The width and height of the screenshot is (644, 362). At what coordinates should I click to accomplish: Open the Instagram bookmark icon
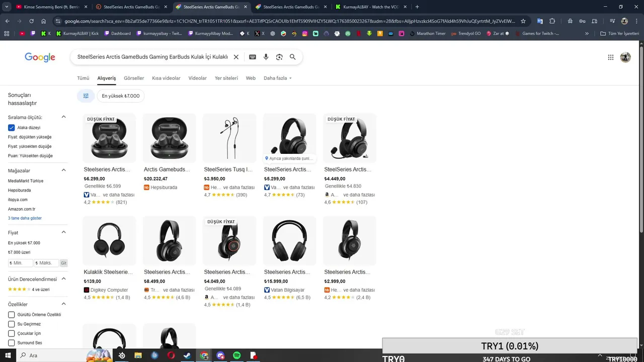[305, 34]
